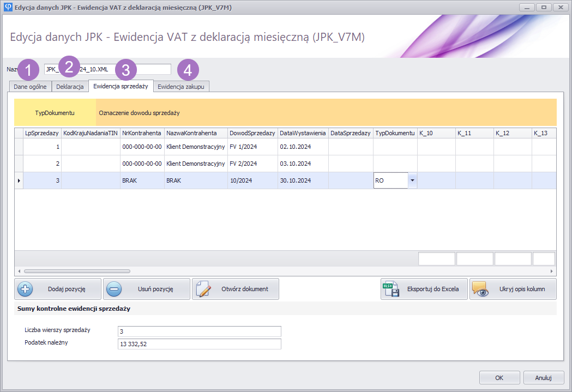Click the right arrow of the horizontal scrollbar
Viewport: 572px width, 392px height.
tap(551, 271)
